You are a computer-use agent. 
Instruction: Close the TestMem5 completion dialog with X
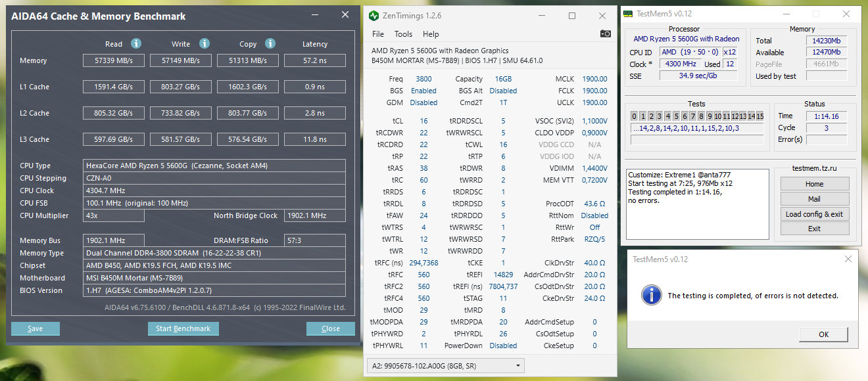tap(847, 259)
